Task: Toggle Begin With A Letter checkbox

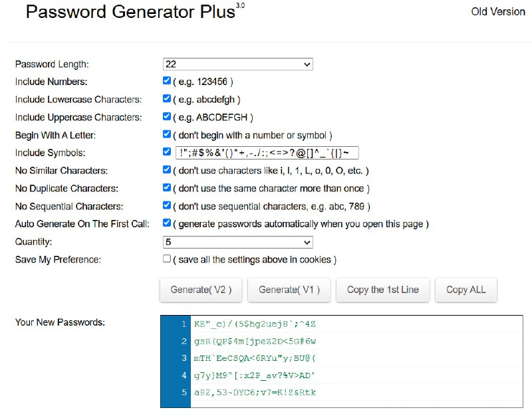Action: coord(167,134)
